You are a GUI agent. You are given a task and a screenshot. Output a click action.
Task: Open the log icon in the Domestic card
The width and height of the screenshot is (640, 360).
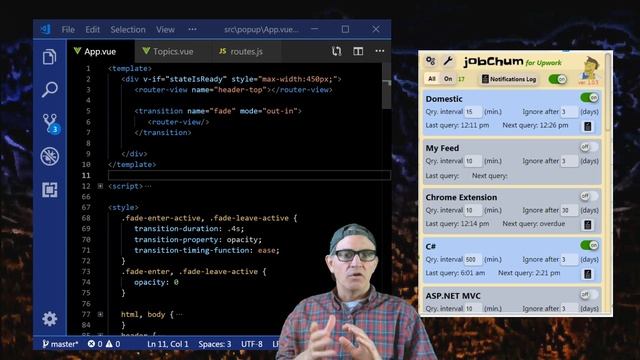coord(588,126)
